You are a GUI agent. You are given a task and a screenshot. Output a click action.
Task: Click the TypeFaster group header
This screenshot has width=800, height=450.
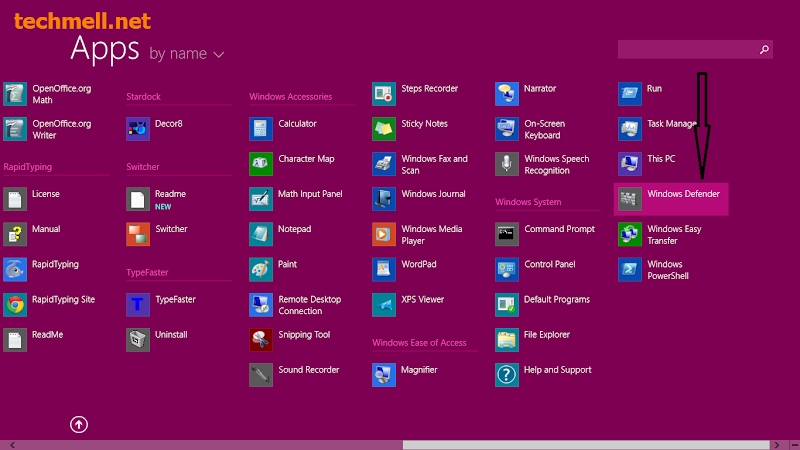147,272
